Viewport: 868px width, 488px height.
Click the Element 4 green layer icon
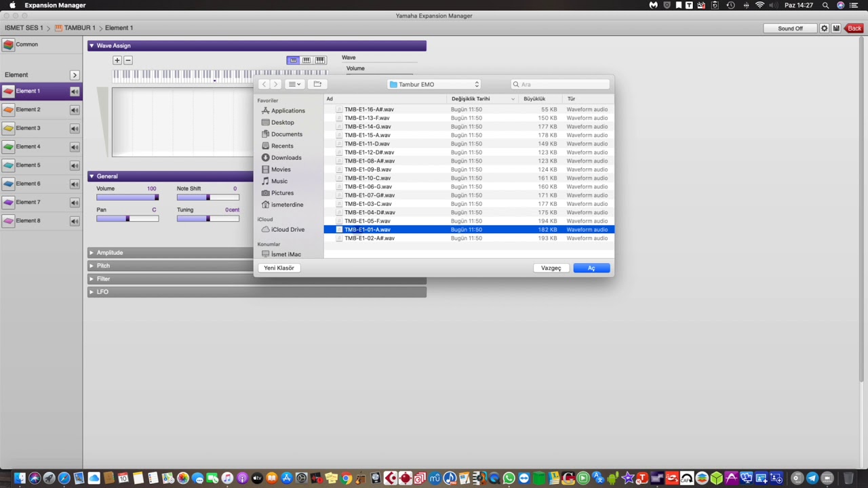[8, 146]
